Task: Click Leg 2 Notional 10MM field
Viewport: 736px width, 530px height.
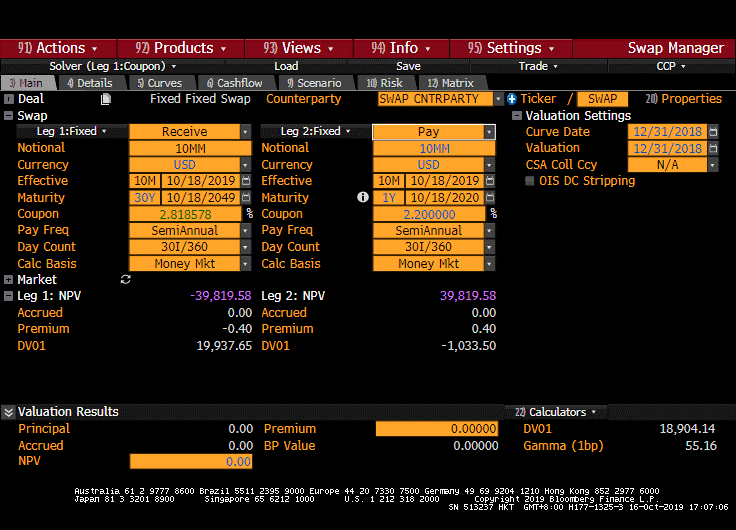Action: 434,148
